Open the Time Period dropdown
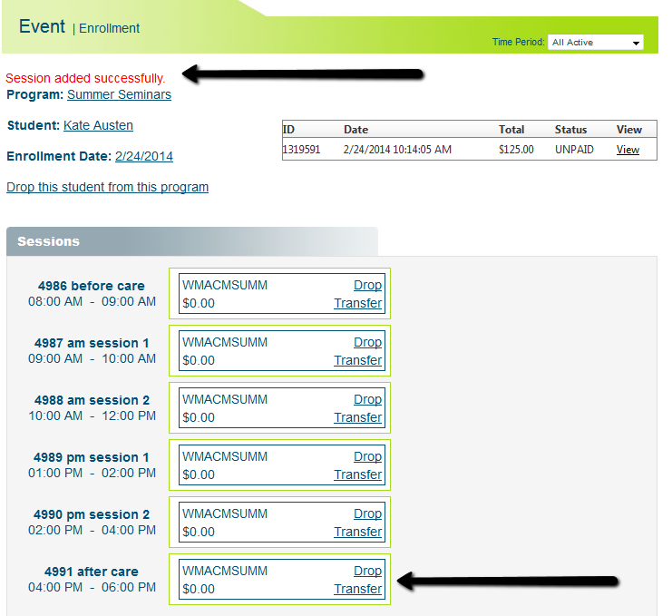672x616 pixels. pyautogui.click(x=595, y=43)
